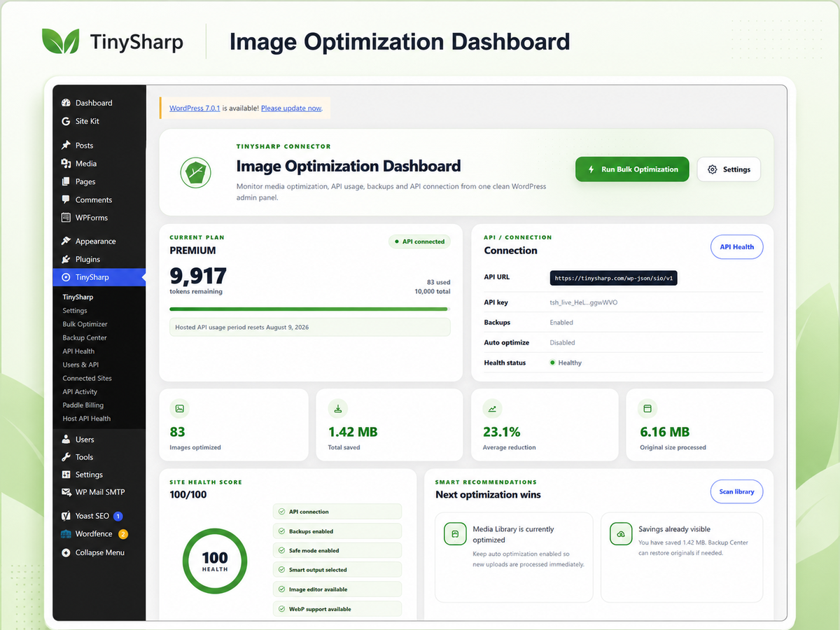Click the WPForms icon in sidebar
840x630 pixels.
click(x=66, y=218)
